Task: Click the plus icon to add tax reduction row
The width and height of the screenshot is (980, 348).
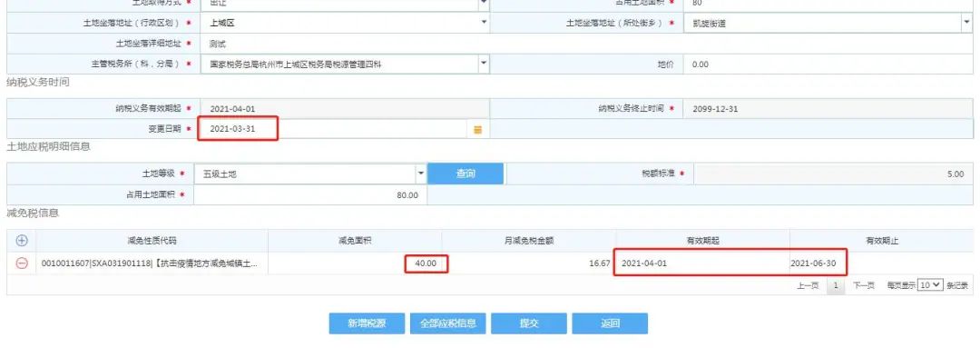Action: (21, 241)
